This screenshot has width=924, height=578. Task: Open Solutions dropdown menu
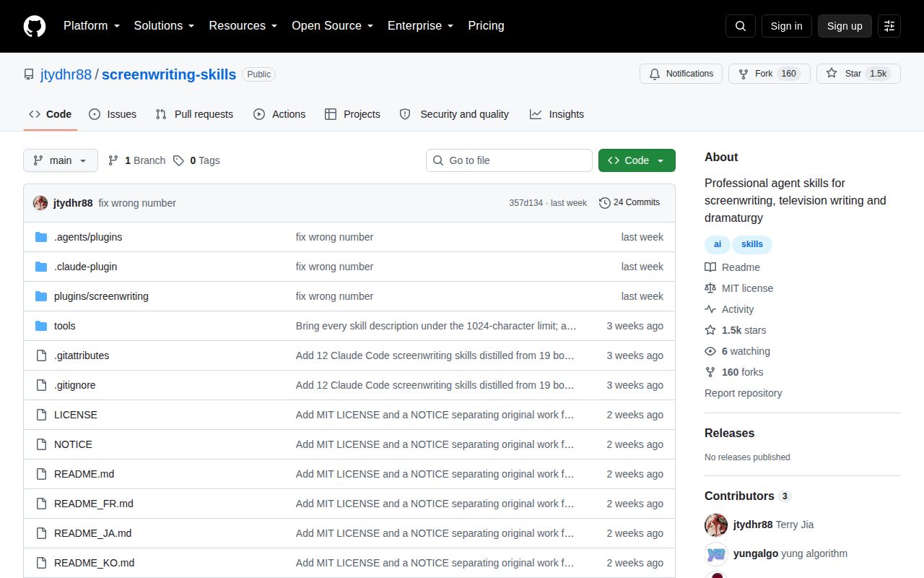(164, 26)
